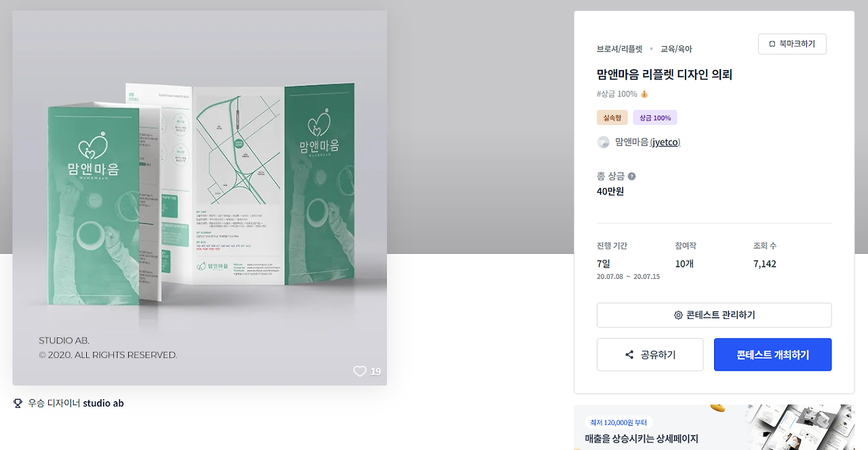Click the purple 상금 100% badge
The width and height of the screenshot is (868, 450).
(x=655, y=117)
